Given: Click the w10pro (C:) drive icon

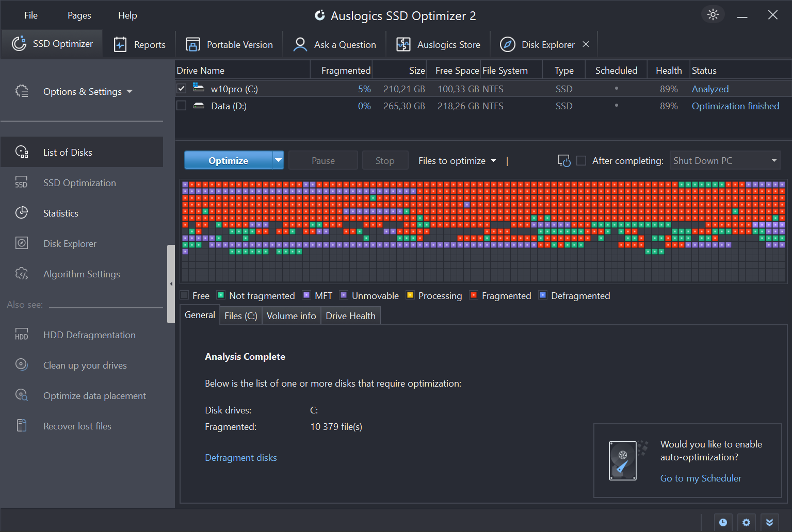Looking at the screenshot, I should tap(199, 88).
